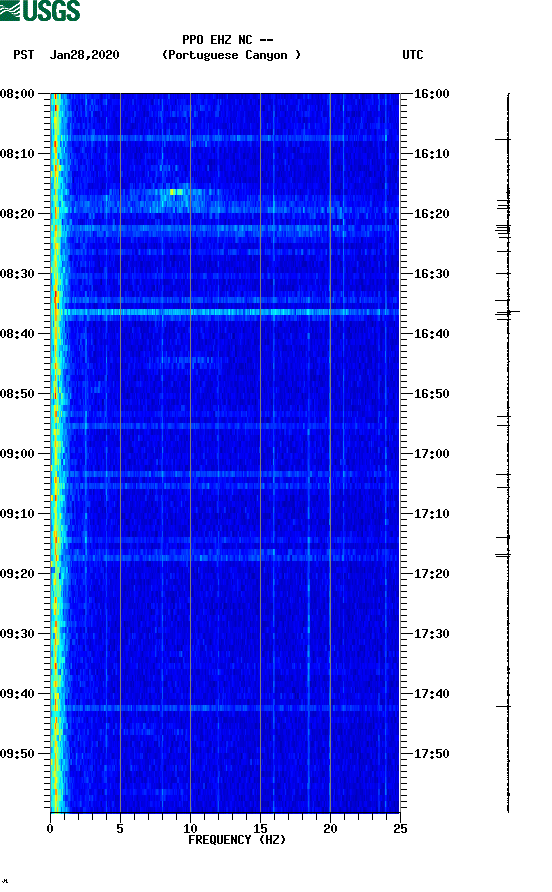Click the largest seismogram spike near 16:36

click(x=508, y=312)
